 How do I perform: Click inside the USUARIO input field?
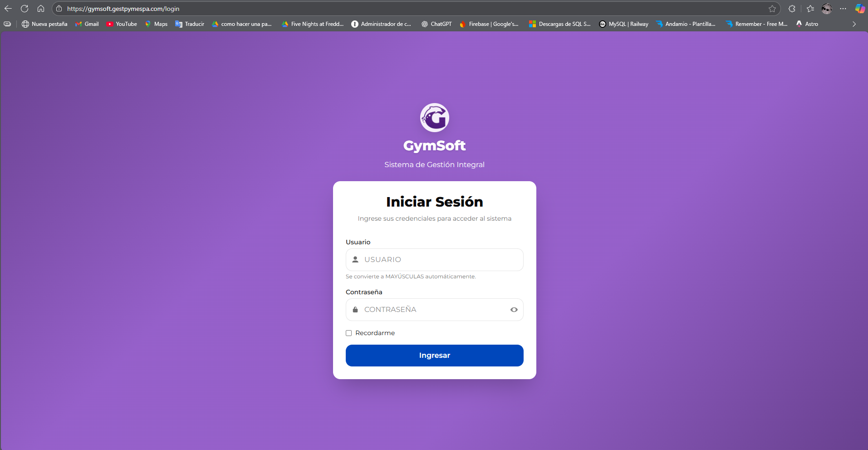coord(434,259)
